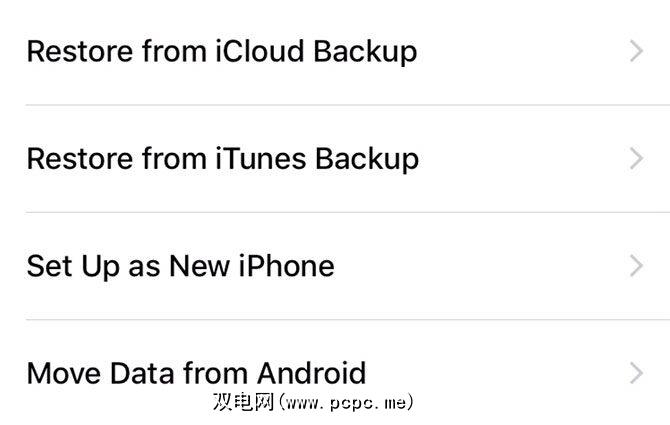Open the www.pcpc.me watermark link

coord(348,402)
